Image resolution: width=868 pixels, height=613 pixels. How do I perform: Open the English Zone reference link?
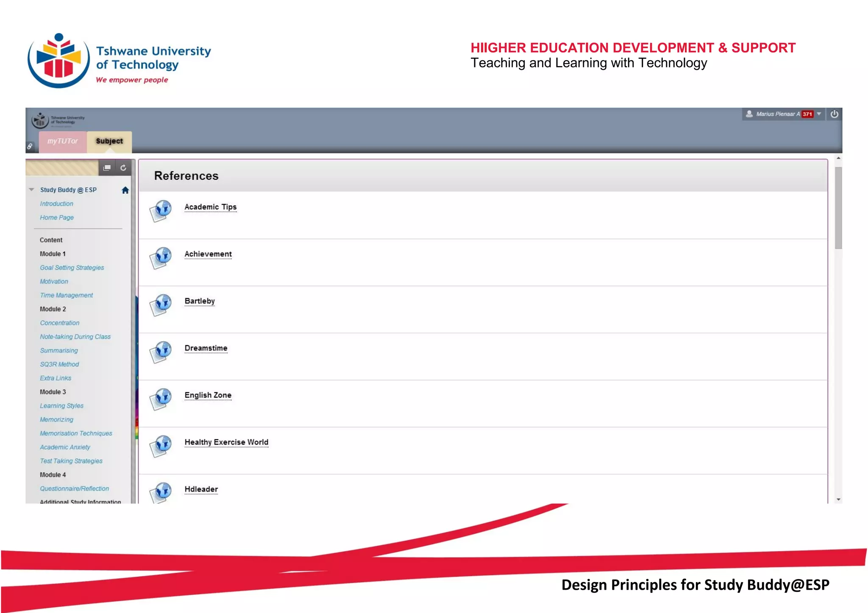tap(208, 395)
